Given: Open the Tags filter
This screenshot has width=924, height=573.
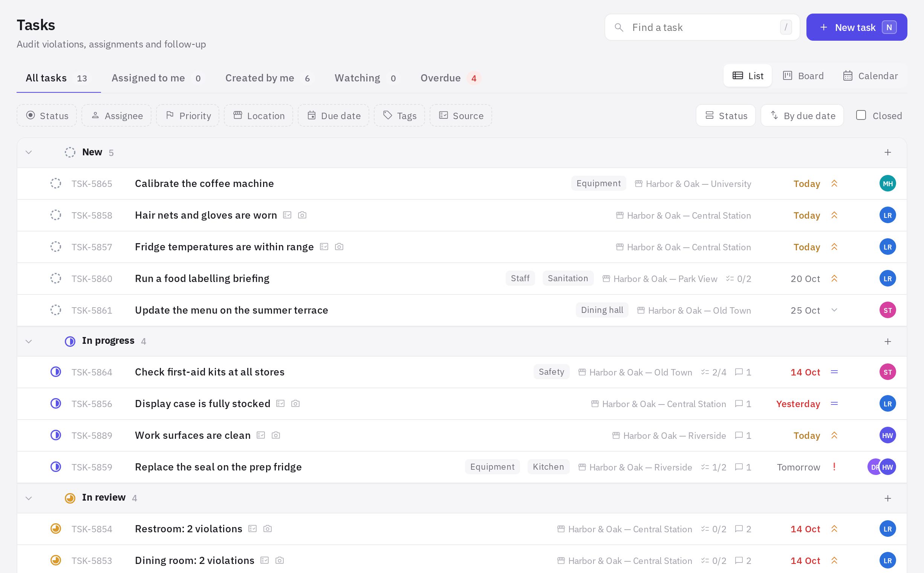Looking at the screenshot, I should click(x=399, y=116).
